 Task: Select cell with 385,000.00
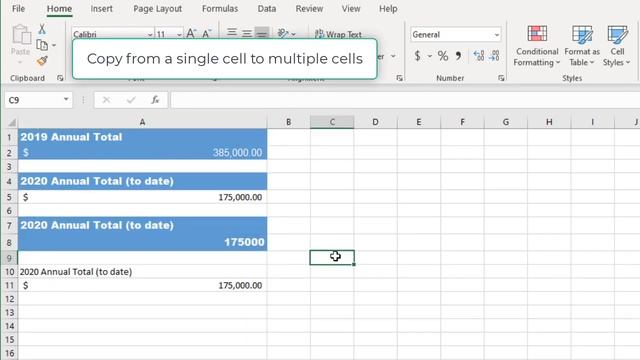click(x=142, y=153)
